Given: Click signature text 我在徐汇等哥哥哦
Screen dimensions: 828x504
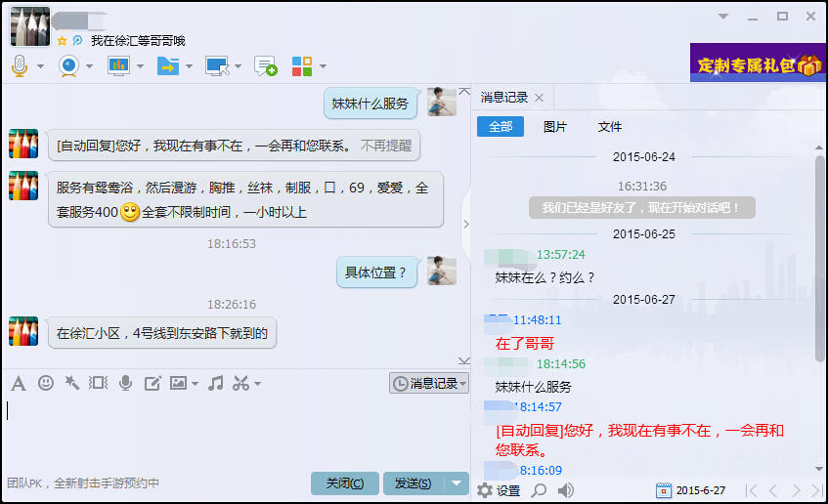Looking at the screenshot, I should (138, 41).
